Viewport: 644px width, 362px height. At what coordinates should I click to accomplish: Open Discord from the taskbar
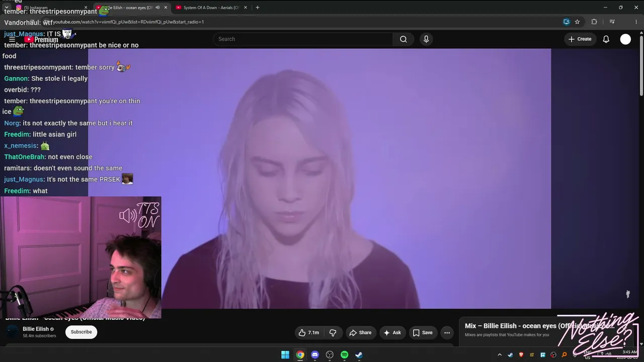click(x=315, y=355)
